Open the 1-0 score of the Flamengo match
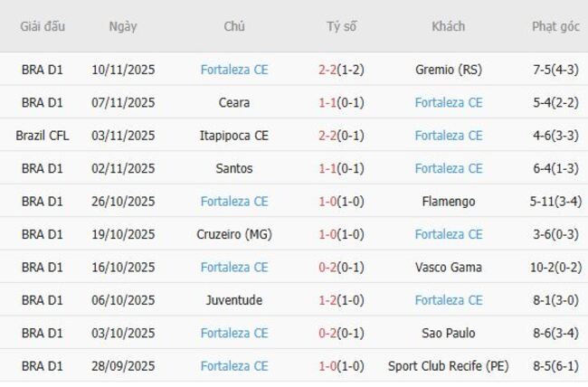 (327, 202)
